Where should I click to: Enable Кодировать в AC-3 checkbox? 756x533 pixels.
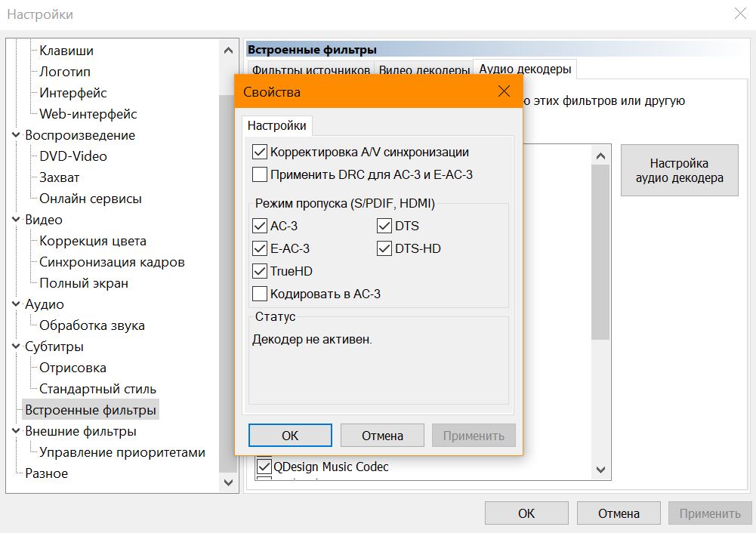coord(260,294)
